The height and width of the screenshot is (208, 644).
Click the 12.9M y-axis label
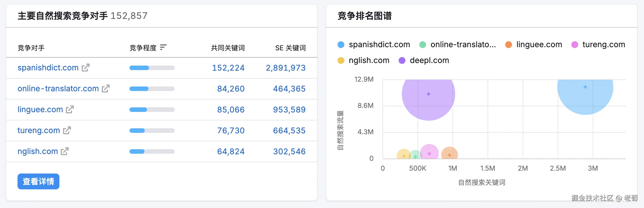coord(364,79)
